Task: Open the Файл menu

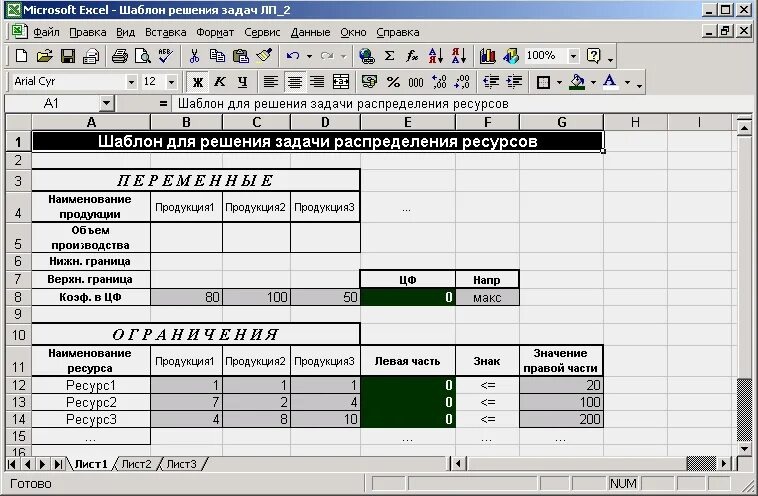Action: coord(46,32)
